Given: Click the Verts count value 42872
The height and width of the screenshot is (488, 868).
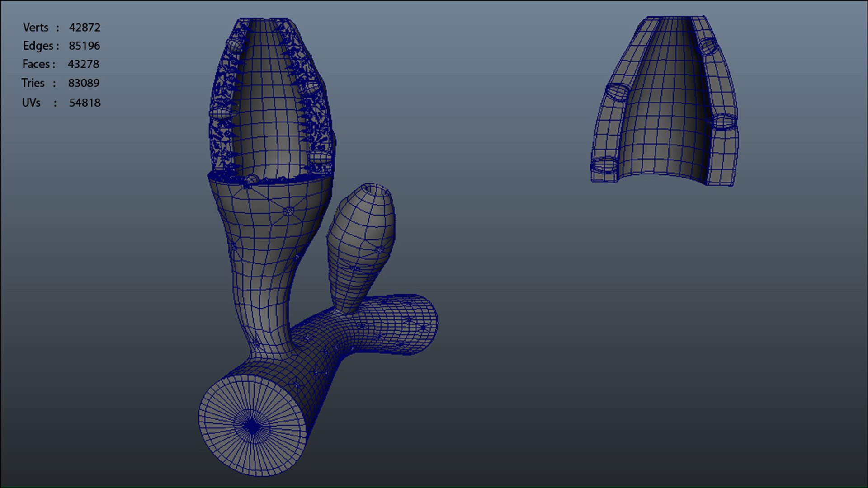Looking at the screenshot, I should click(x=85, y=28).
